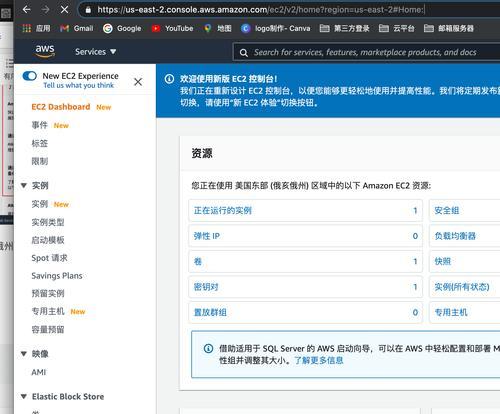Open AMI in the sidebar

click(39, 372)
